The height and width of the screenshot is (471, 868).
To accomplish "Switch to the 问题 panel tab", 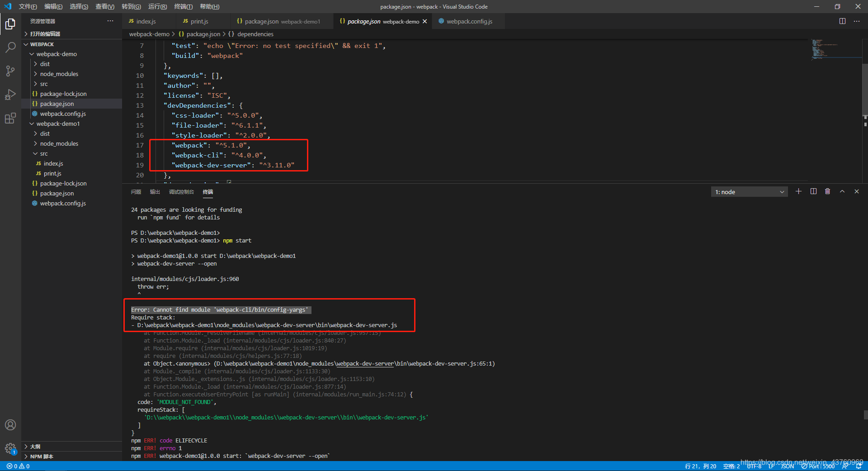I will [x=136, y=192].
